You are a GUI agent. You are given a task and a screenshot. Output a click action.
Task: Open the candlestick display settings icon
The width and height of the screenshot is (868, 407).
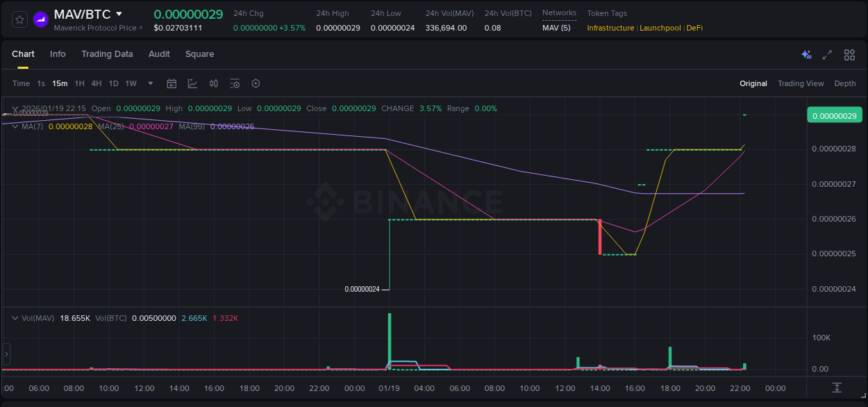(x=214, y=83)
